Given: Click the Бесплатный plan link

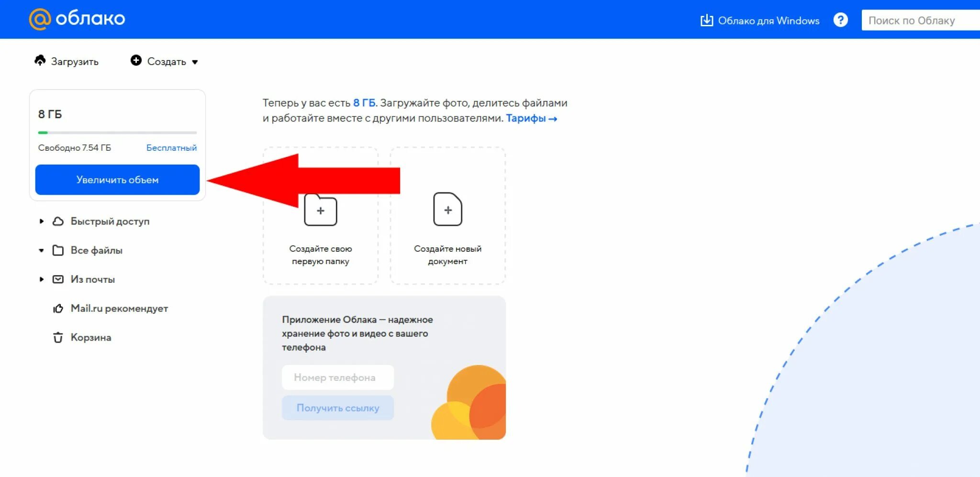Looking at the screenshot, I should (x=171, y=148).
